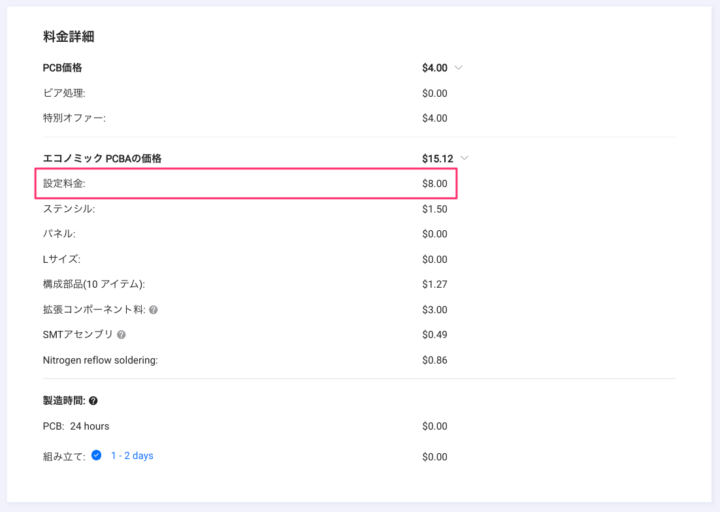This screenshot has width=720, height=512.
Task: Open the 1 - 2 days assembly link
Action: 132,456
